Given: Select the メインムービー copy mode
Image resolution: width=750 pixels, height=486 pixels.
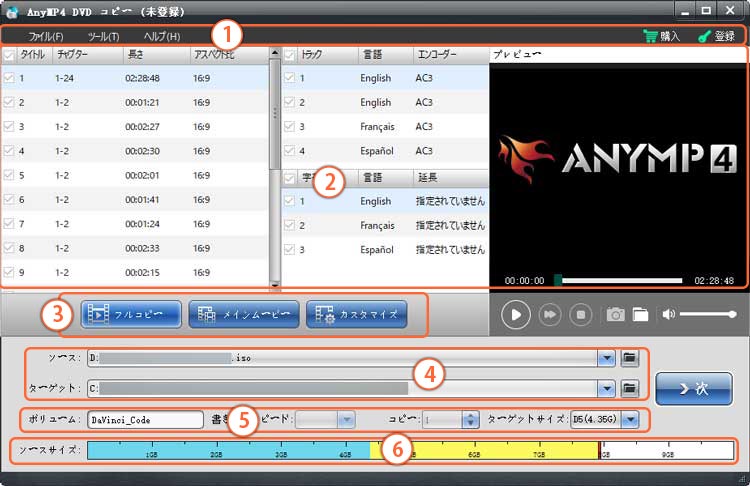Looking at the screenshot, I should 244,314.
